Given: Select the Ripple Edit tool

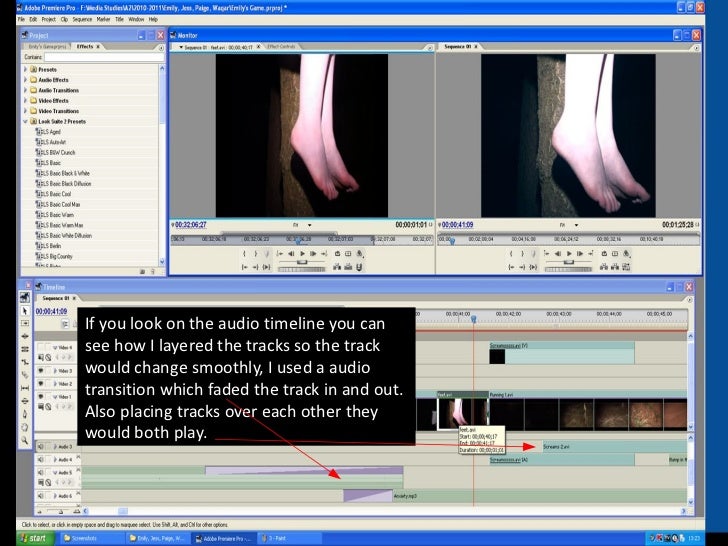Looking at the screenshot, I should pyautogui.click(x=25, y=336).
